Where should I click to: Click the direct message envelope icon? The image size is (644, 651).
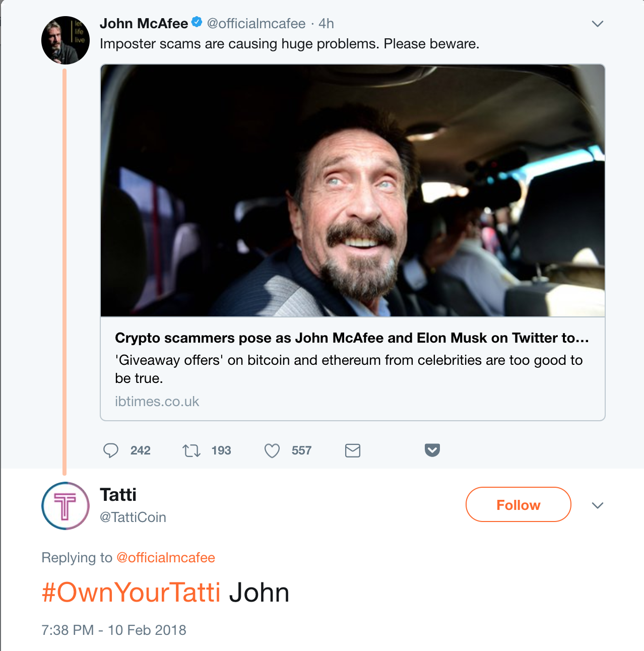coord(353,450)
